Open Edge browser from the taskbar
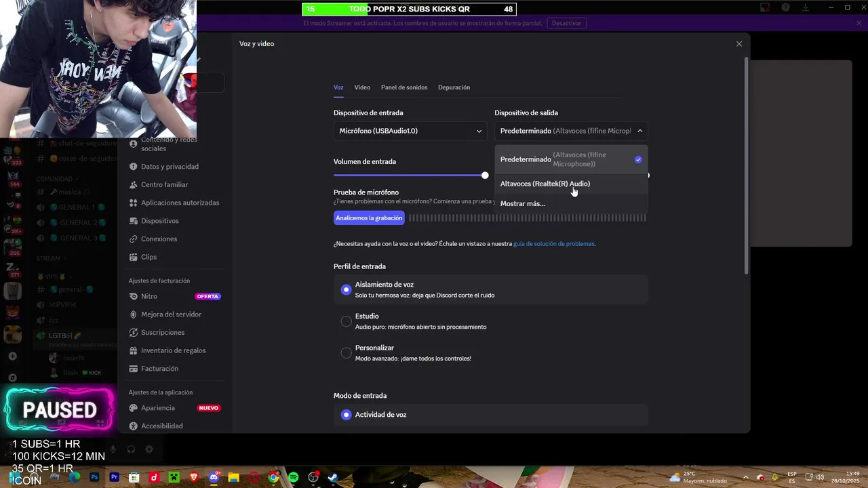Screen dimensions: 868x488 click(x=75, y=477)
